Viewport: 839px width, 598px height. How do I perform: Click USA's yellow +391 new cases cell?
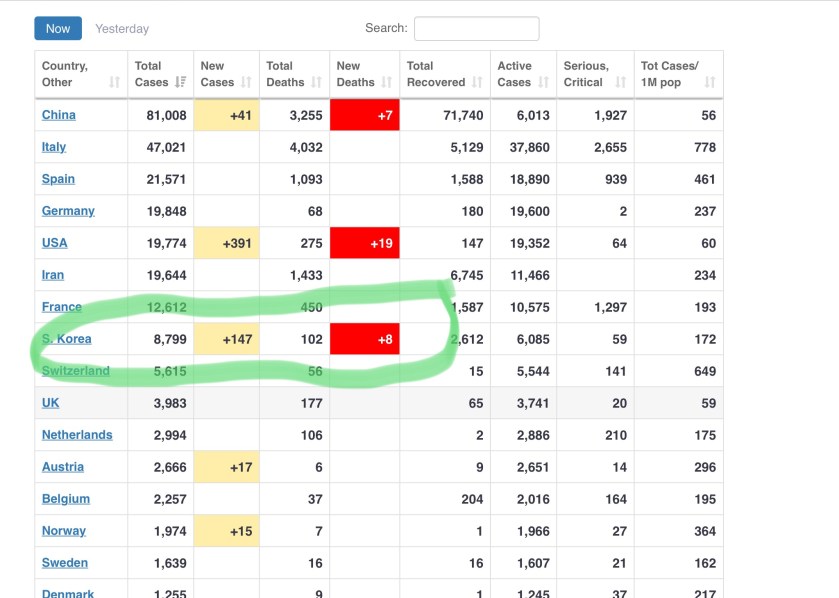click(227, 243)
